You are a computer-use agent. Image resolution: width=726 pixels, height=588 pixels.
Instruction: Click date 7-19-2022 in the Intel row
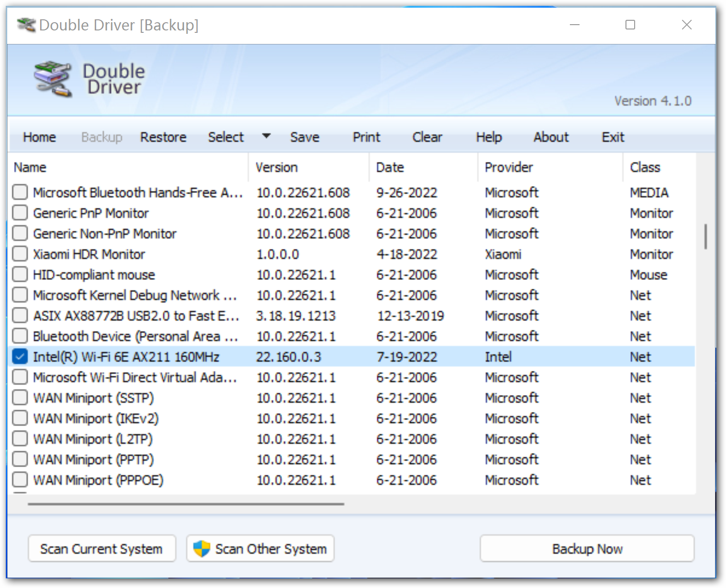(x=407, y=357)
